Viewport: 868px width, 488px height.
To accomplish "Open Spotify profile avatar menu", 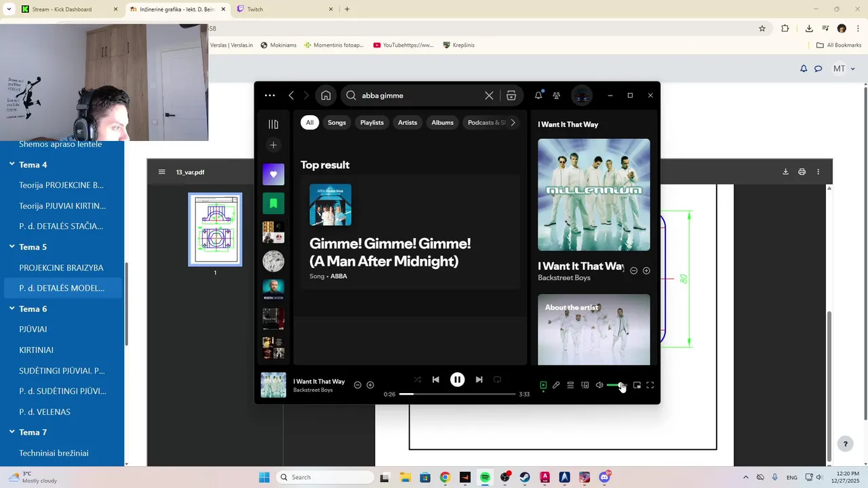I will point(582,96).
